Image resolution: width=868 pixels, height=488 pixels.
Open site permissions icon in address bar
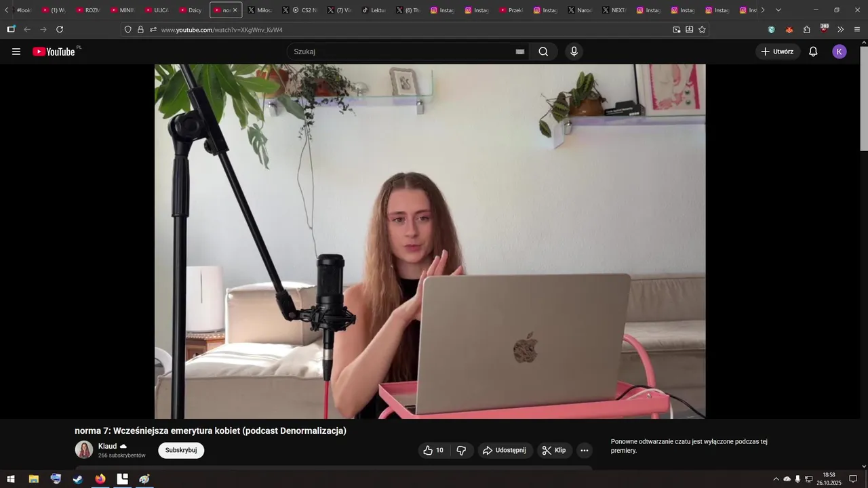point(153,30)
